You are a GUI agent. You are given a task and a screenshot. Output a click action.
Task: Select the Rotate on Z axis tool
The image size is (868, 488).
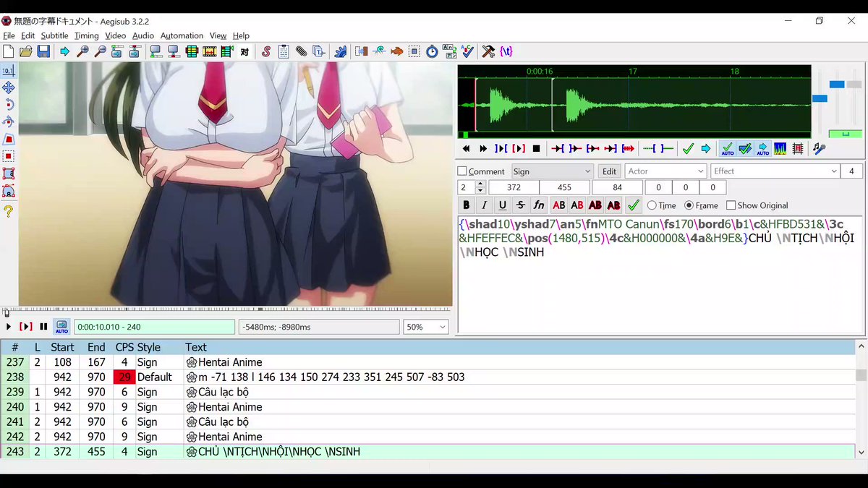9,105
